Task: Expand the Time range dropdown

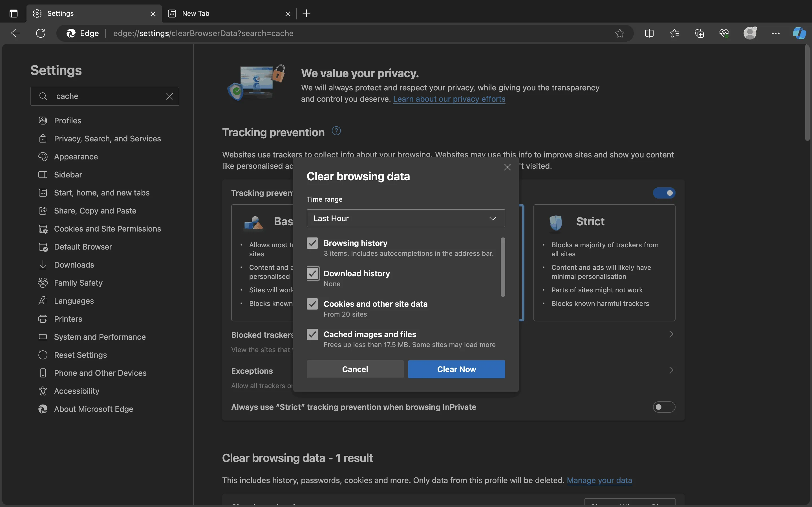Action: [x=405, y=218]
